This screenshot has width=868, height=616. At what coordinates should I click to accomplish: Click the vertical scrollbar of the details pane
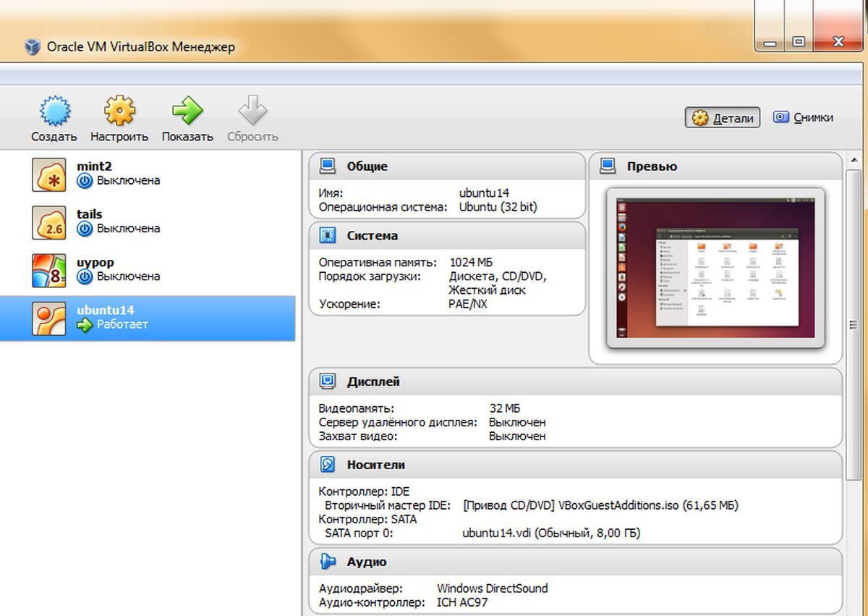click(x=855, y=326)
